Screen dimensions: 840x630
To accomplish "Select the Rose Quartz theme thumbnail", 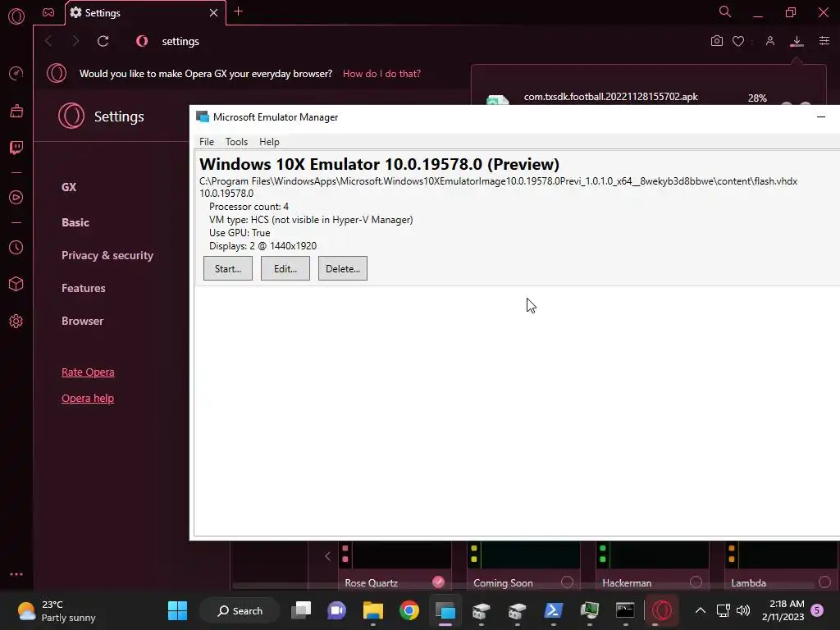I will (x=395, y=555).
